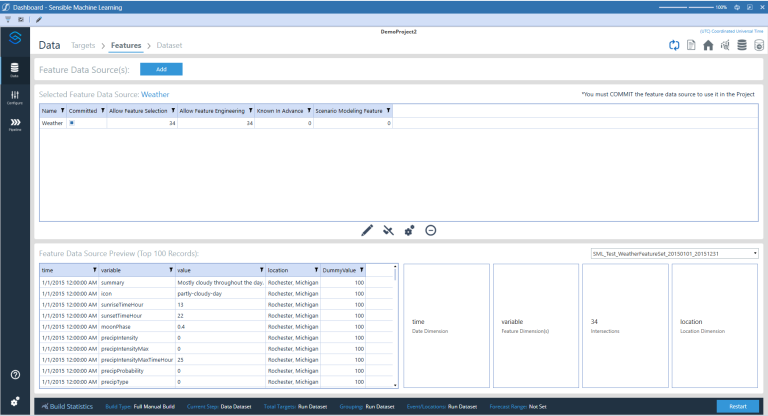Click the Build Statistics icon
This screenshot has width=768, height=416.
[x=45, y=406]
